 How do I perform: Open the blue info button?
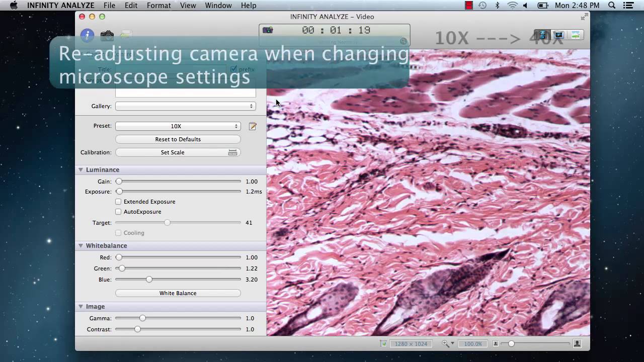(x=87, y=35)
